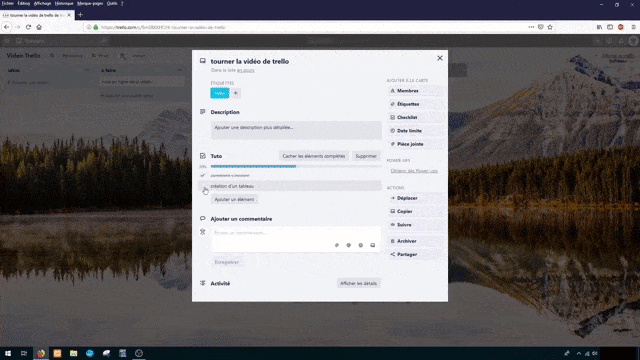Add a label with the plus button
This screenshot has height=360, width=640.
click(236, 93)
